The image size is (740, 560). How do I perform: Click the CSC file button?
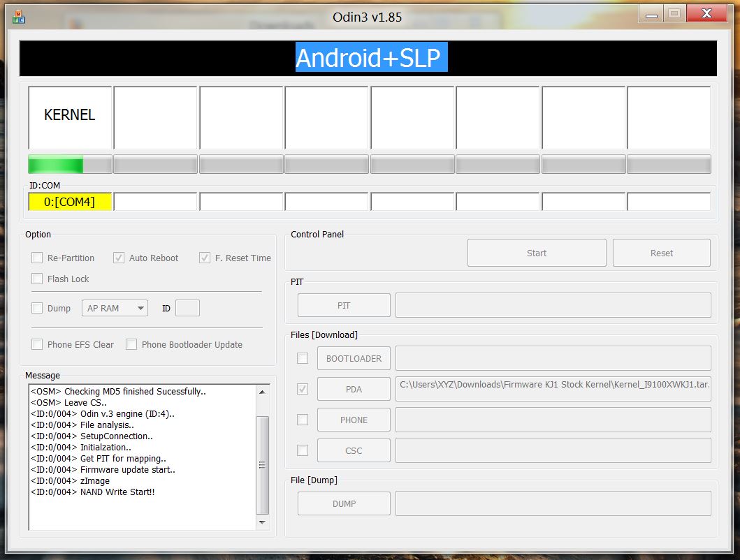coord(354,450)
